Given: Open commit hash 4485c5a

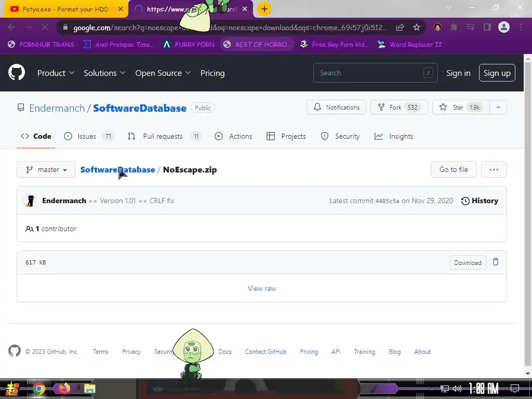Looking at the screenshot, I should (x=387, y=201).
